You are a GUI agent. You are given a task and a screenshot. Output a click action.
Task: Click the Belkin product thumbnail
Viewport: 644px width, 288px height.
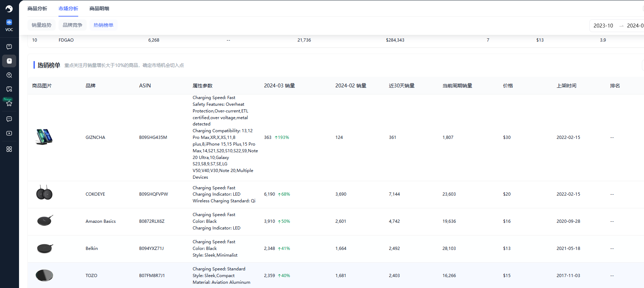(45, 248)
